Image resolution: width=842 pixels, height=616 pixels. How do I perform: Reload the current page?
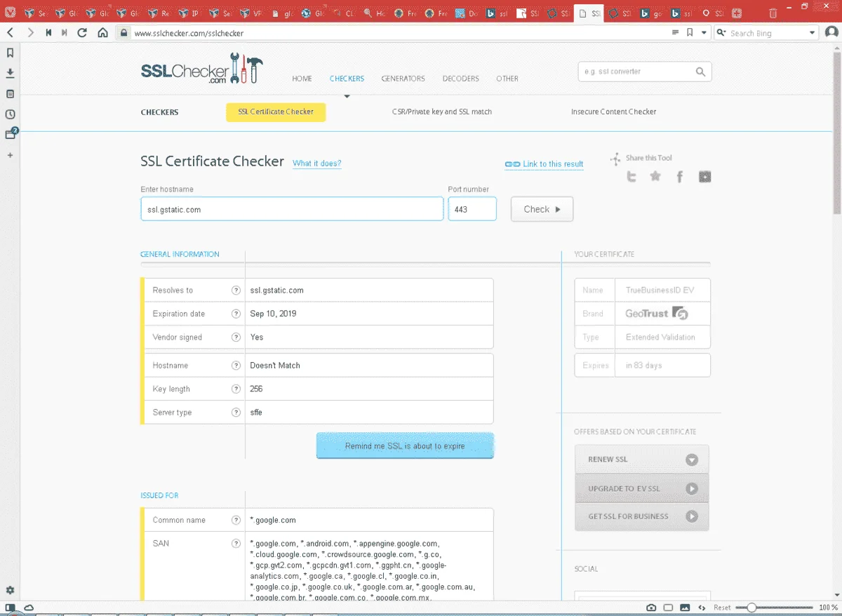coord(83,32)
